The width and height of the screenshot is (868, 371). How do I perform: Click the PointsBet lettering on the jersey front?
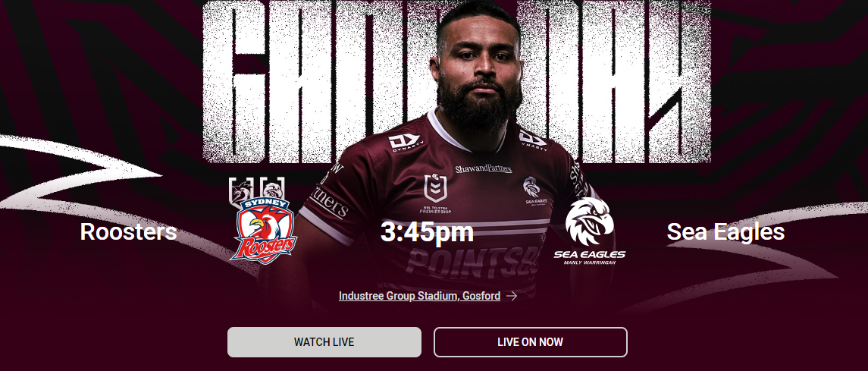coord(472,264)
